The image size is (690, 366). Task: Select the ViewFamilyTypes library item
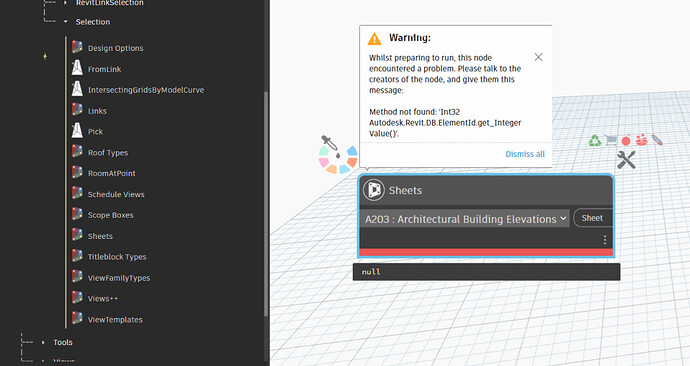point(119,278)
